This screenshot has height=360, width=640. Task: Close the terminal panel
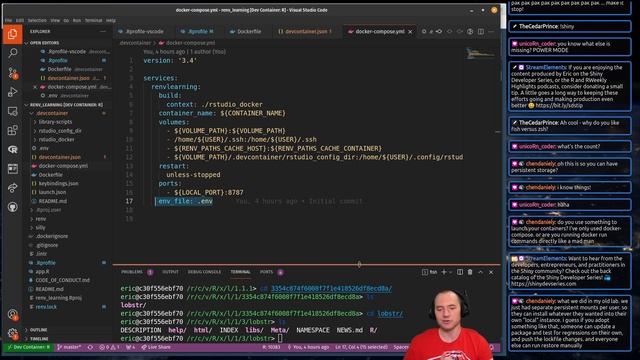(491, 272)
